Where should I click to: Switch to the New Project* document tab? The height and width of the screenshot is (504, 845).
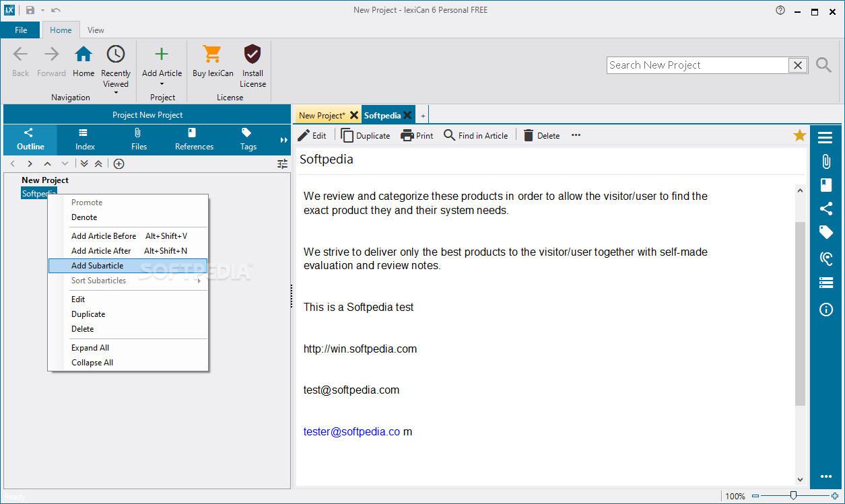pos(321,116)
